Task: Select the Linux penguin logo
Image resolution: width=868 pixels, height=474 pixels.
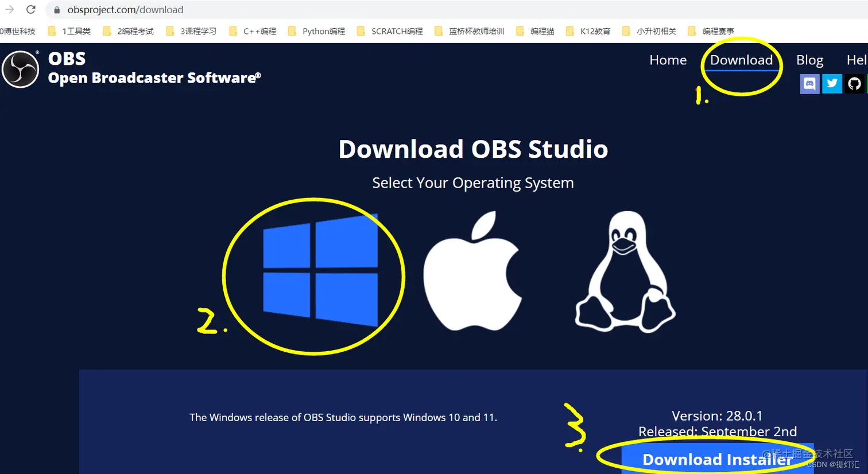Action: click(x=625, y=271)
